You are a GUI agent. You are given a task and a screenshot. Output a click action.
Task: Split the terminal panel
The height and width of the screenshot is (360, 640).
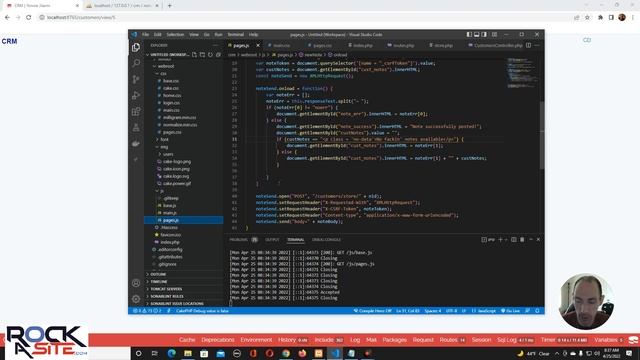coord(514,240)
